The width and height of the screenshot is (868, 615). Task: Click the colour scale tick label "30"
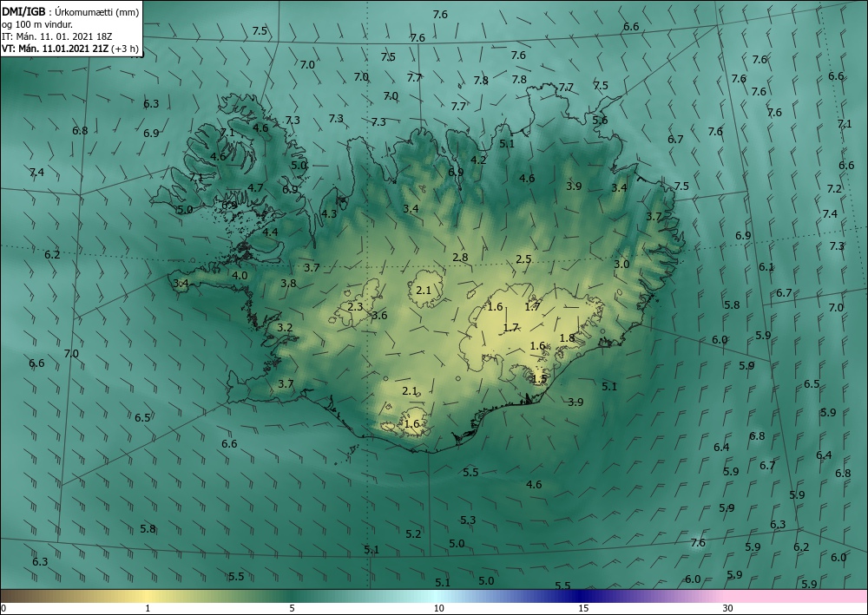pyautogui.click(x=727, y=608)
